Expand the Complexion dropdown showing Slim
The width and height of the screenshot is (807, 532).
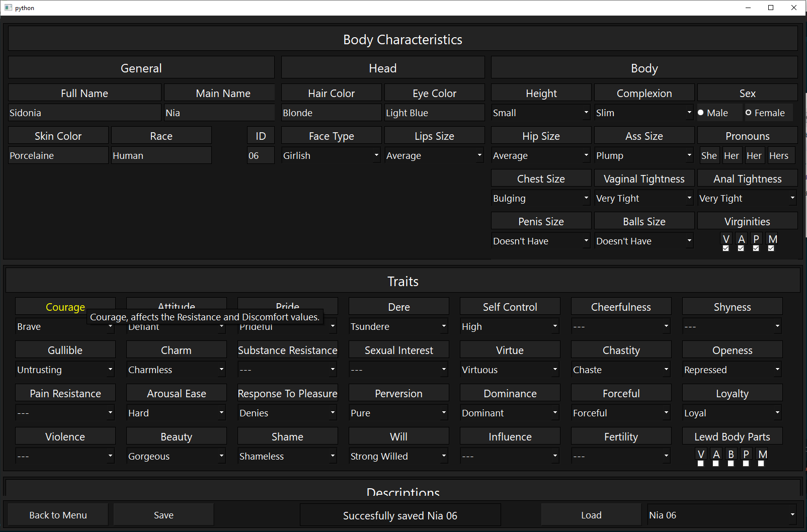[644, 113]
